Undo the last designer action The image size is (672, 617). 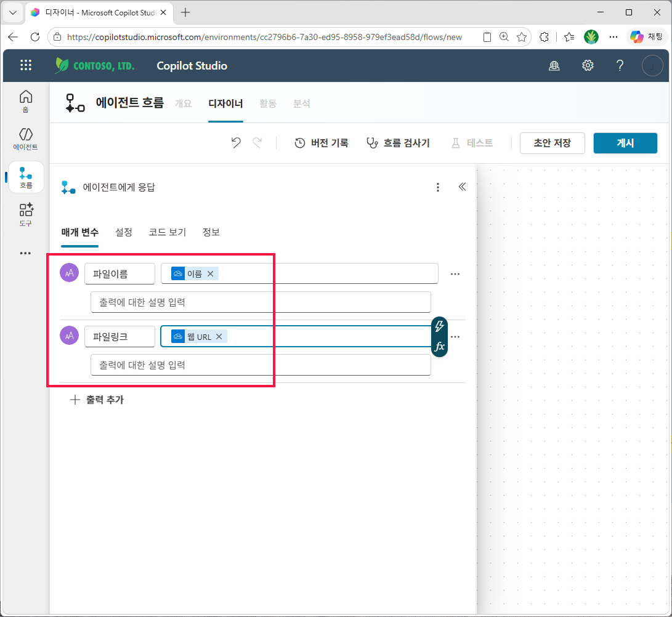(236, 143)
